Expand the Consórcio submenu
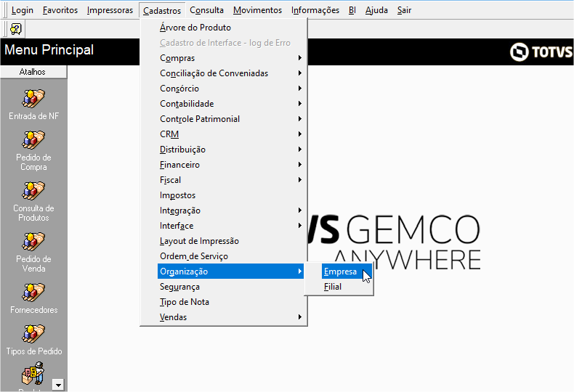The image size is (574, 392). point(231,89)
